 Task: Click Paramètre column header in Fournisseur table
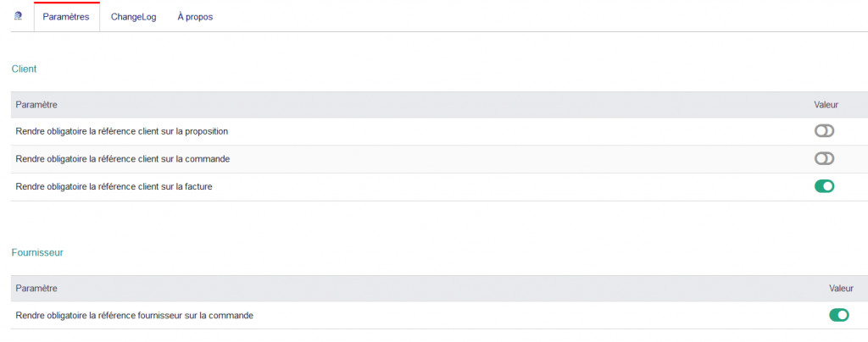[36, 289]
